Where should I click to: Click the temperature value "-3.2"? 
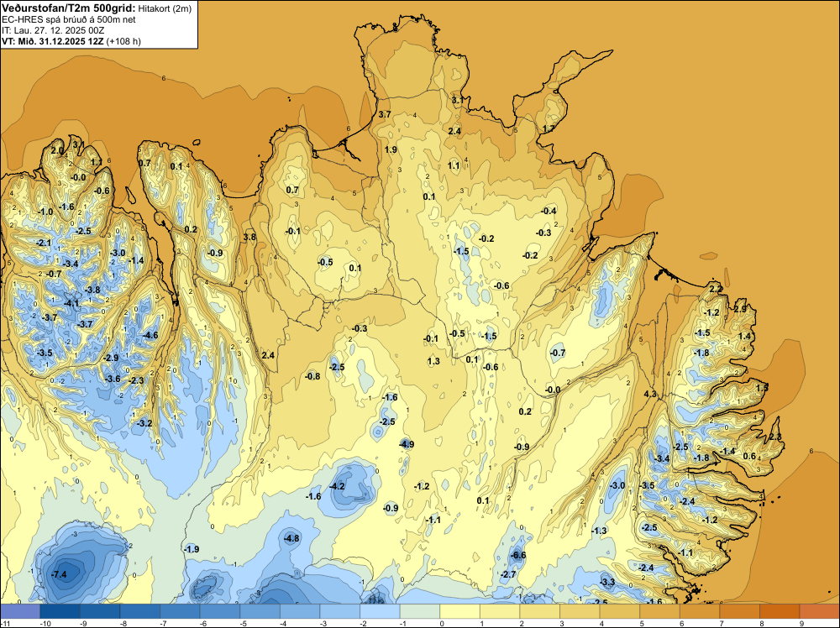pyautogui.click(x=144, y=423)
